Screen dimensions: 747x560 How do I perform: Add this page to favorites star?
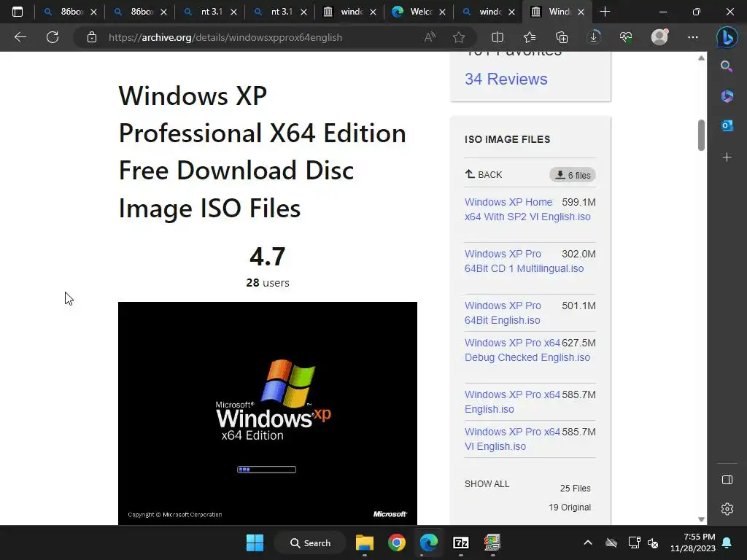pos(459,37)
